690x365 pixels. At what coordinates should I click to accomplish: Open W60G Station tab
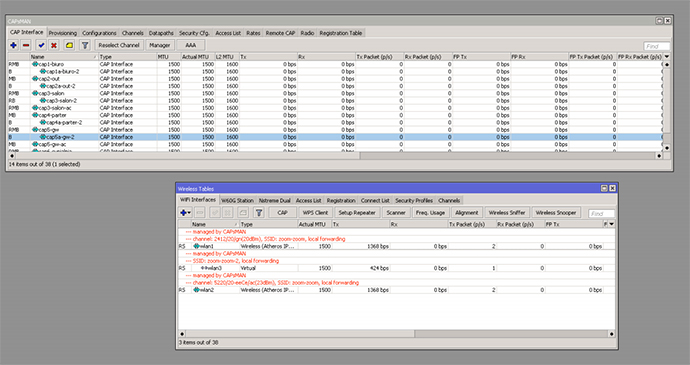(237, 200)
